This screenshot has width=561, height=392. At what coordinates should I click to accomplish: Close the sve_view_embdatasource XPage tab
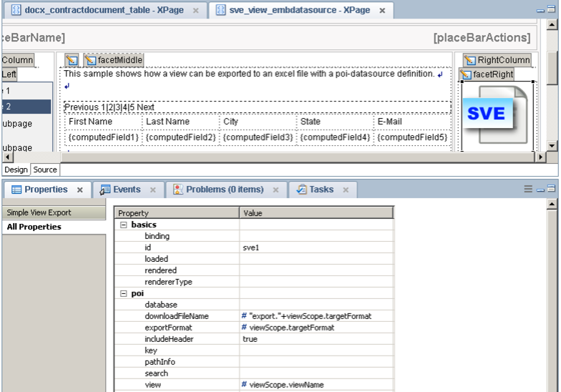tap(382, 11)
